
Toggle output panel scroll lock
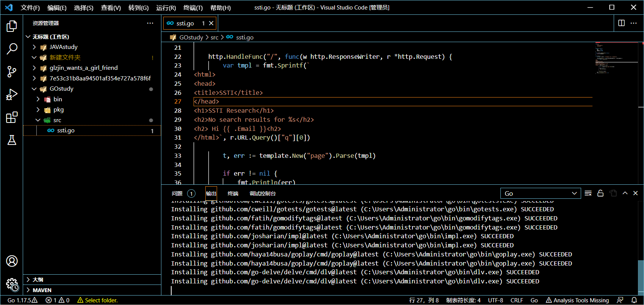[600, 193]
